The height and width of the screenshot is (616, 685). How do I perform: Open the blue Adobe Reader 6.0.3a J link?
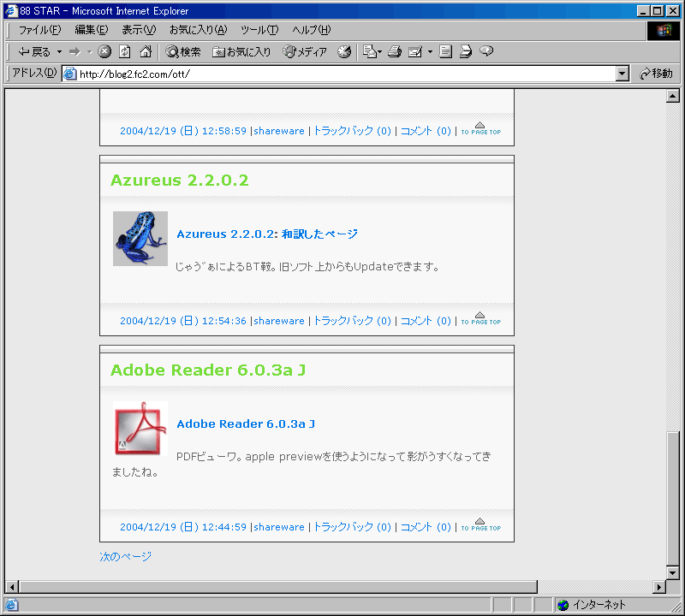click(246, 423)
